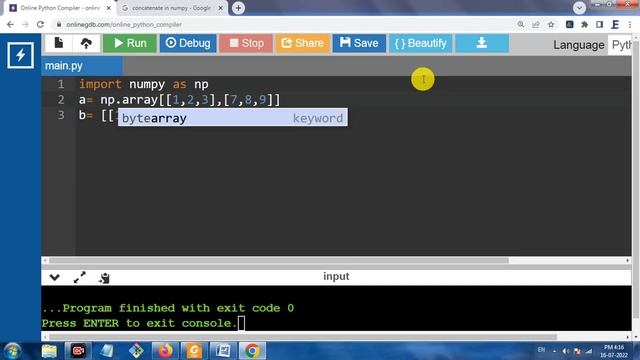Switch to the Online Python Compiler browser tab
The height and width of the screenshot is (360, 640).
[60, 8]
